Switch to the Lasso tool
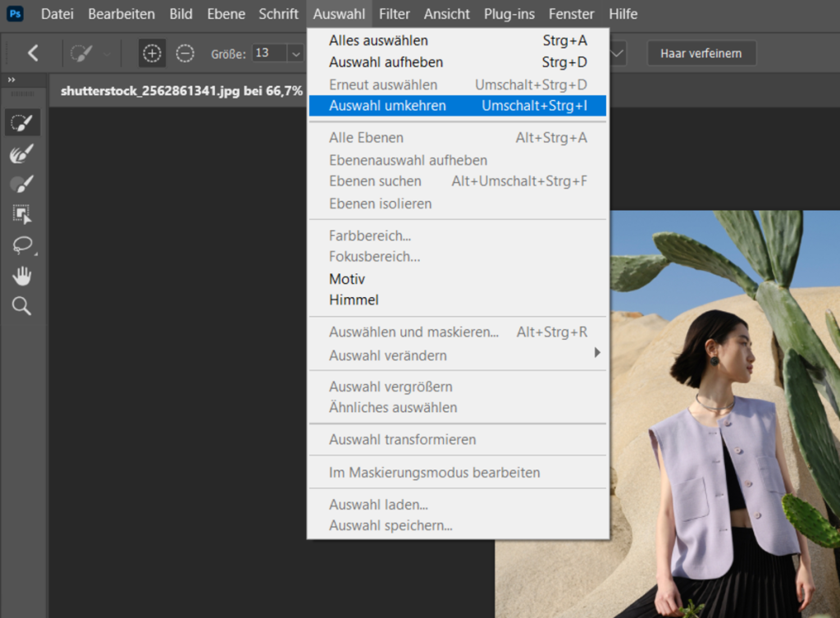840x618 pixels. pyautogui.click(x=22, y=245)
